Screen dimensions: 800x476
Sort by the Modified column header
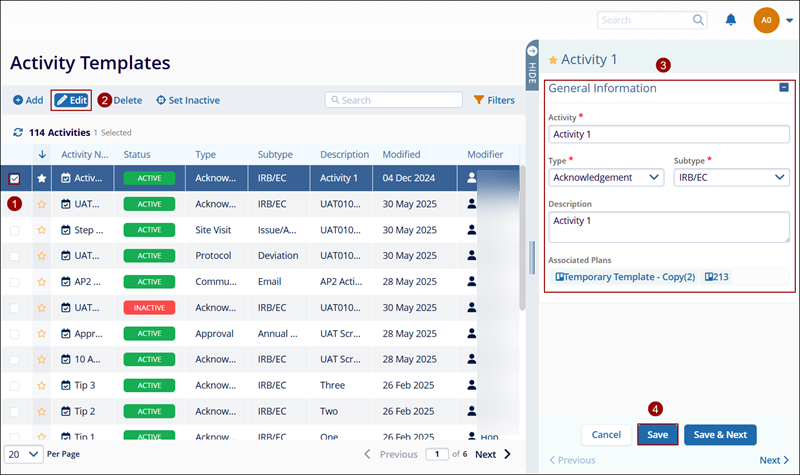[x=400, y=154]
